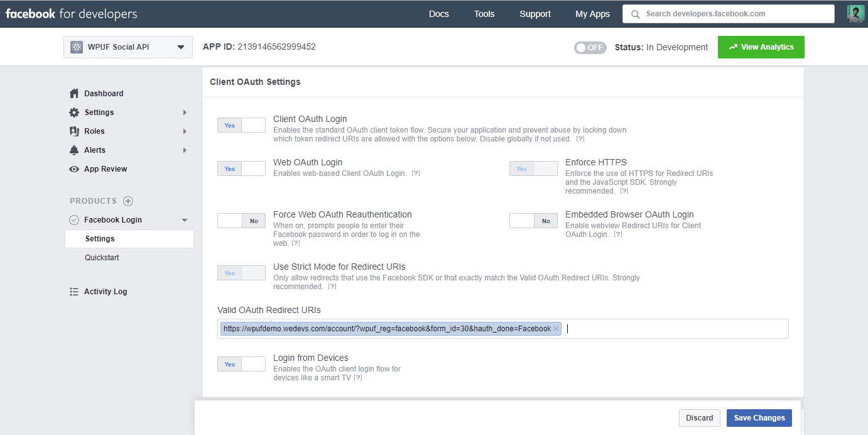Toggle Force Web OAuth Reauthentication switch
The image size is (868, 435).
241,221
